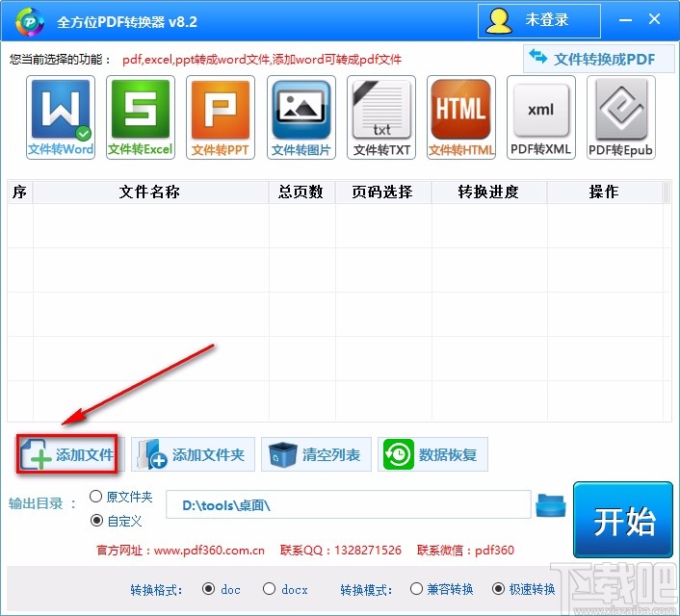The width and height of the screenshot is (680, 616).
Task: Switch to 文件转换成PDF mode
Action: (598, 59)
